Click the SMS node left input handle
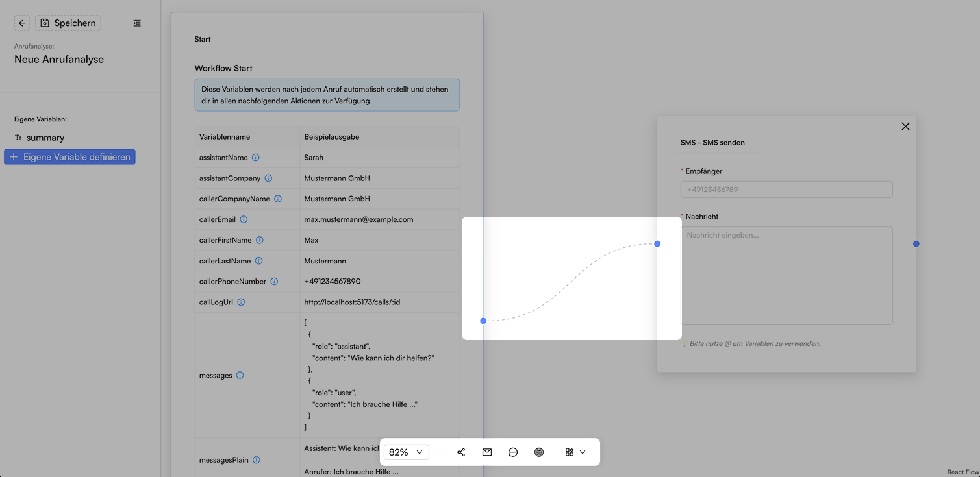Image resolution: width=980 pixels, height=477 pixels. [x=657, y=243]
